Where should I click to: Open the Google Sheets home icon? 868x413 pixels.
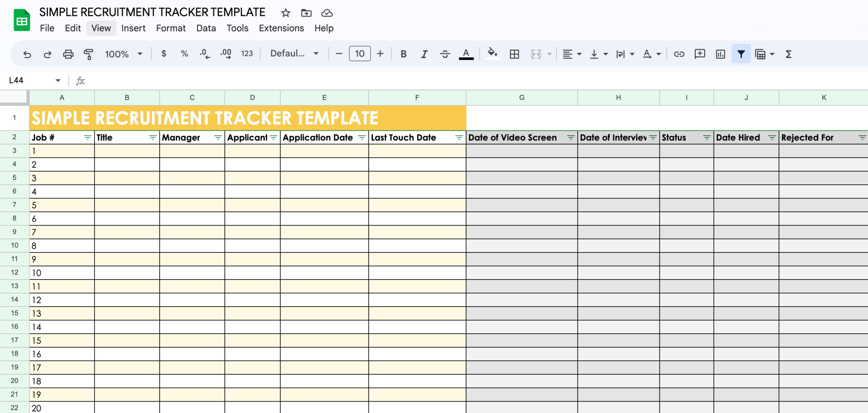(22, 20)
